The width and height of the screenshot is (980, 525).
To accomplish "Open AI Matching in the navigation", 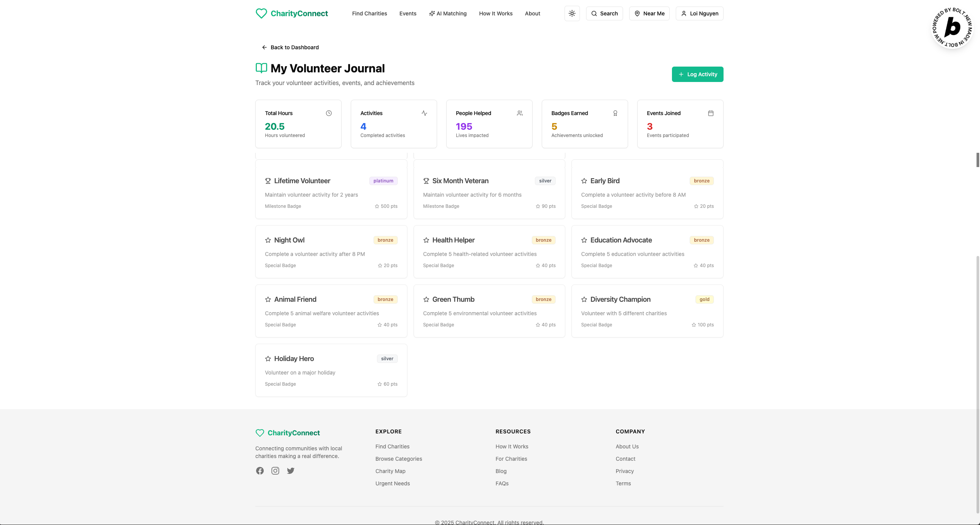I will [448, 13].
